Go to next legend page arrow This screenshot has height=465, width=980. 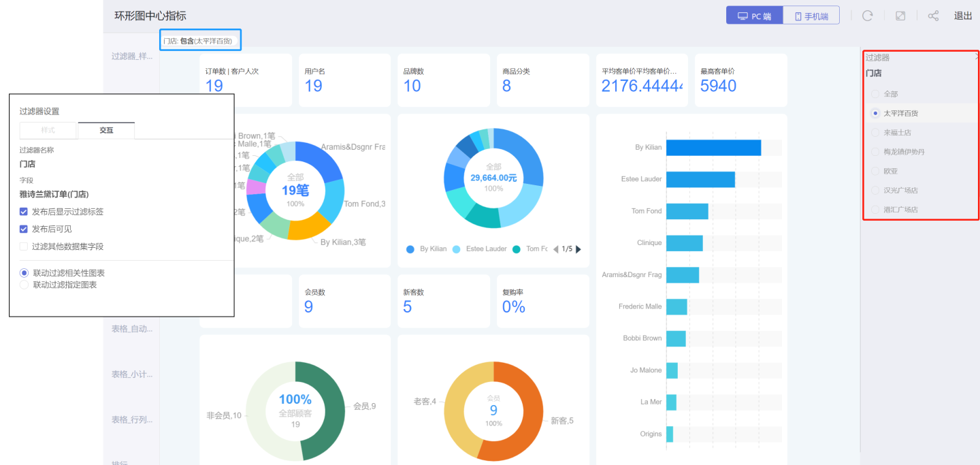pyautogui.click(x=578, y=249)
